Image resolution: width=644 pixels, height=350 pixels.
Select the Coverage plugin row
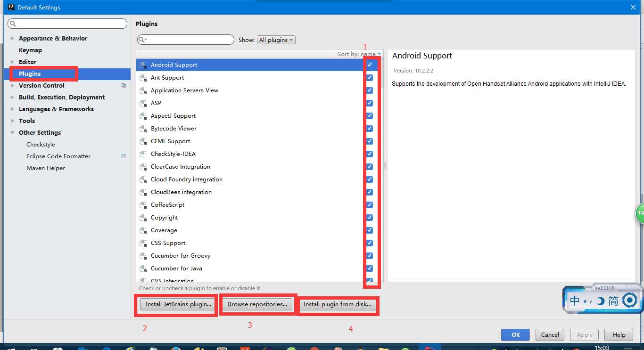pos(259,230)
